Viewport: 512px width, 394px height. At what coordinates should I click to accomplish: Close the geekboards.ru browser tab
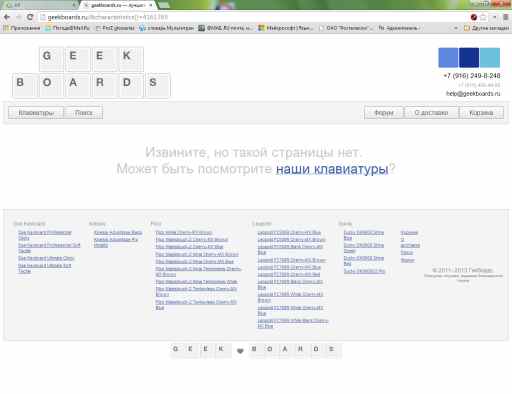pos(151,5)
